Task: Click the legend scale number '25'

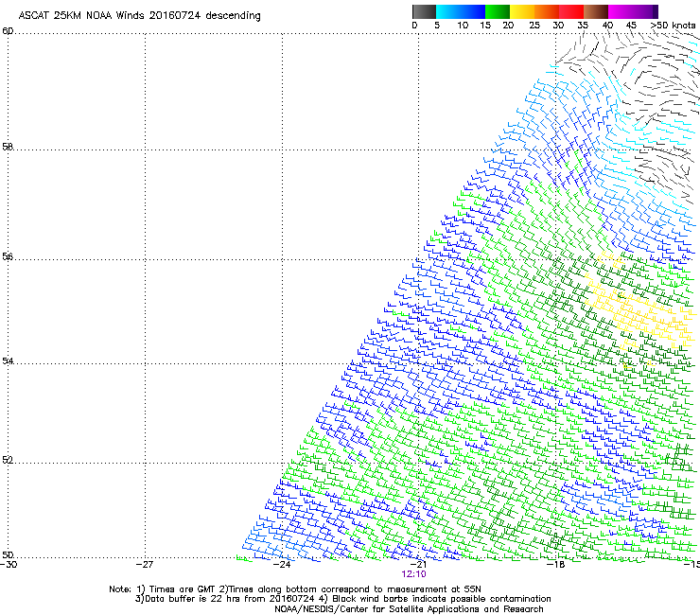Action: pyautogui.click(x=534, y=26)
